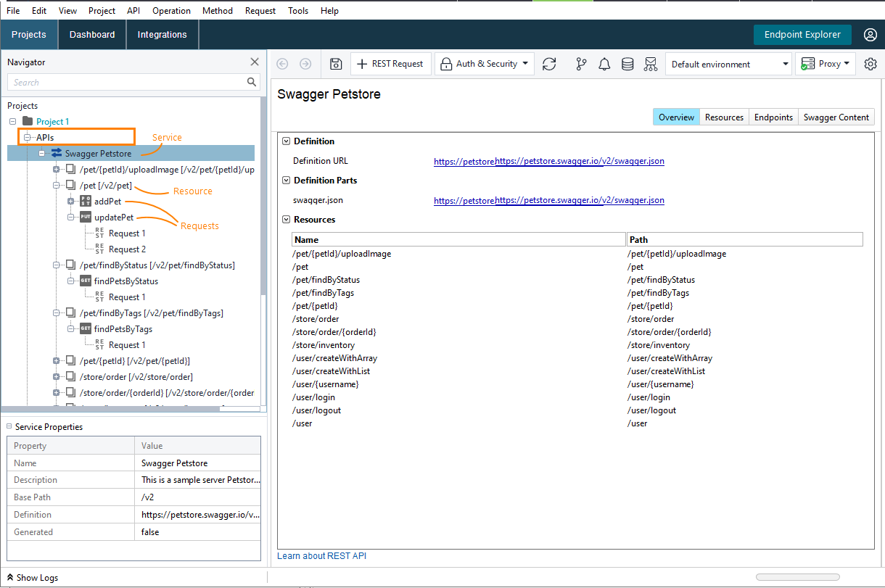Collapse the Resources section in Overview
Image resolution: width=885 pixels, height=588 pixels.
coord(286,220)
